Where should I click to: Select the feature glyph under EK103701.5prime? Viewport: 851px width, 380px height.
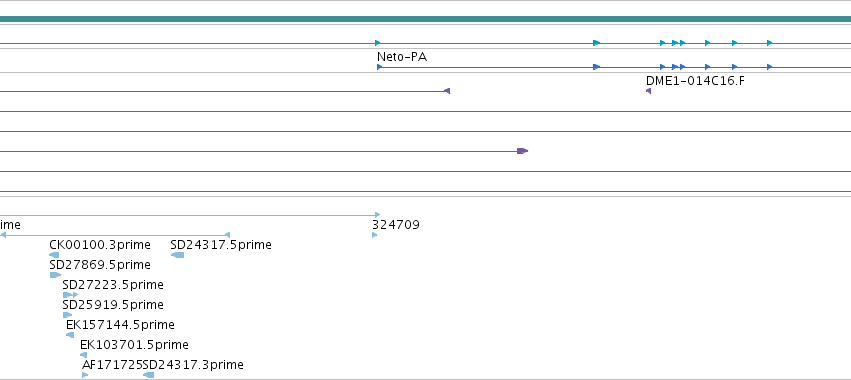tap(84, 355)
